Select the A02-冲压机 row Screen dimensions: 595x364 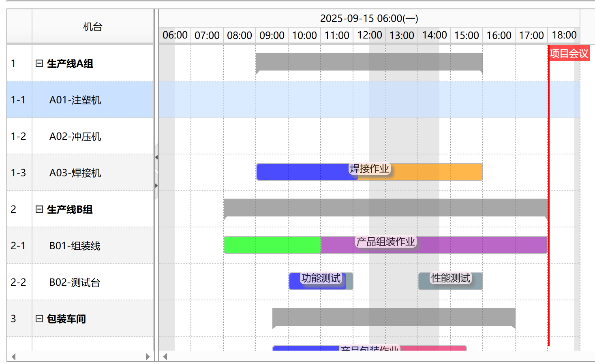tap(80, 136)
